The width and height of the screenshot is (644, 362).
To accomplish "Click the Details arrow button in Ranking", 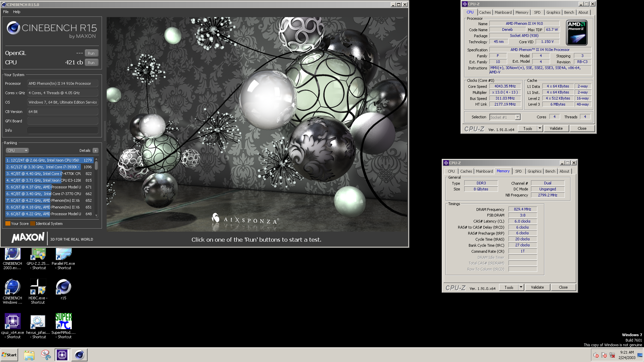I will click(x=96, y=150).
